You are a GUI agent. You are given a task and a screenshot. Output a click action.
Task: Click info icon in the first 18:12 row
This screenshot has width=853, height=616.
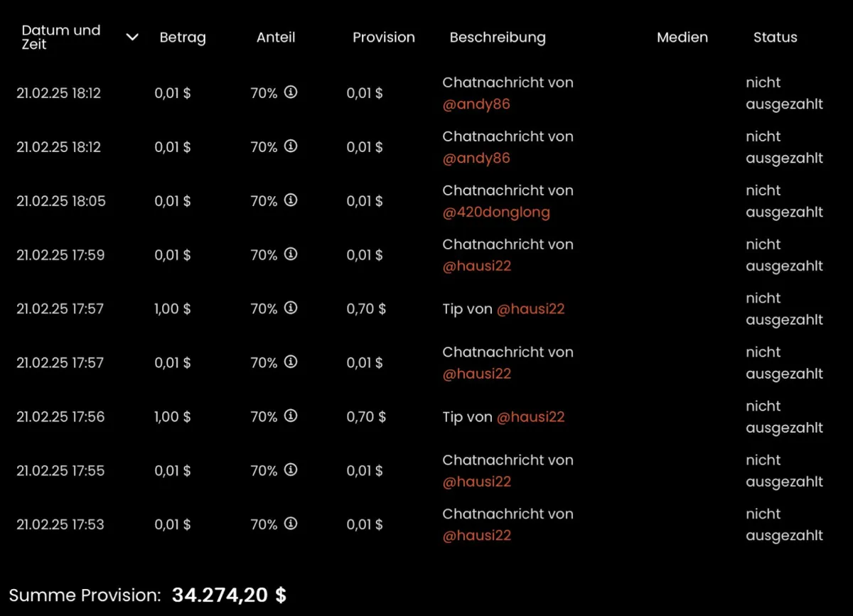290,92
